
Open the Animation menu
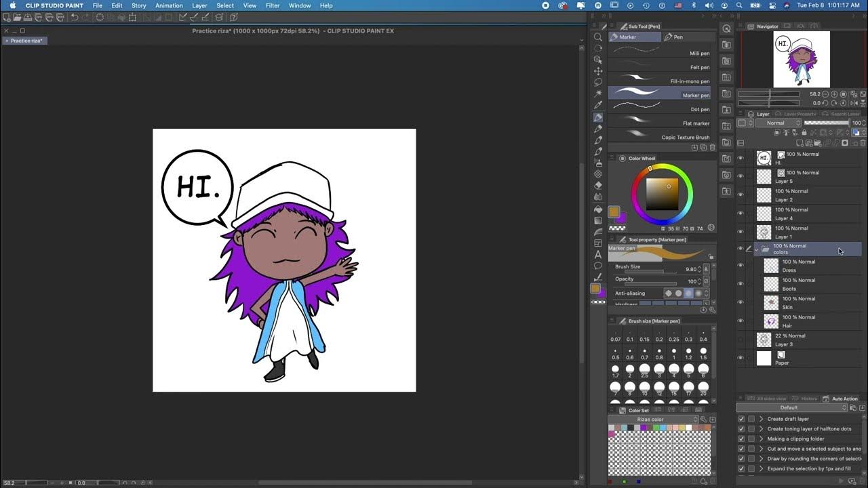(x=169, y=5)
